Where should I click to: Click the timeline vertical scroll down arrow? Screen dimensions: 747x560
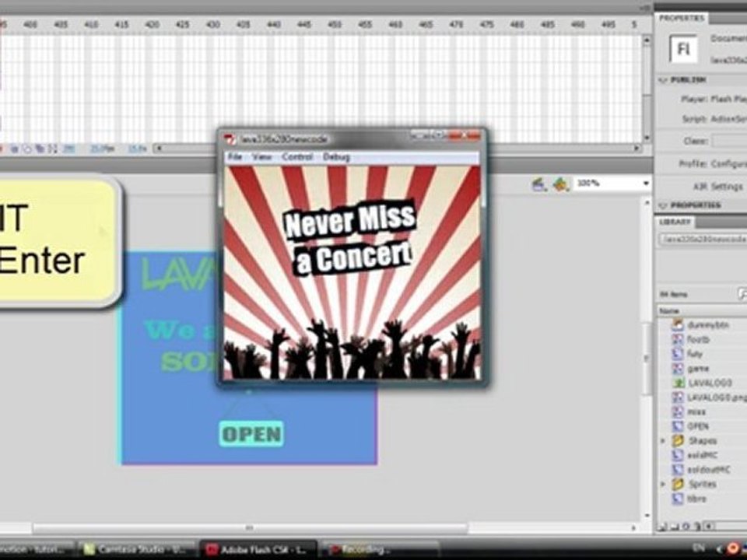coord(646,138)
